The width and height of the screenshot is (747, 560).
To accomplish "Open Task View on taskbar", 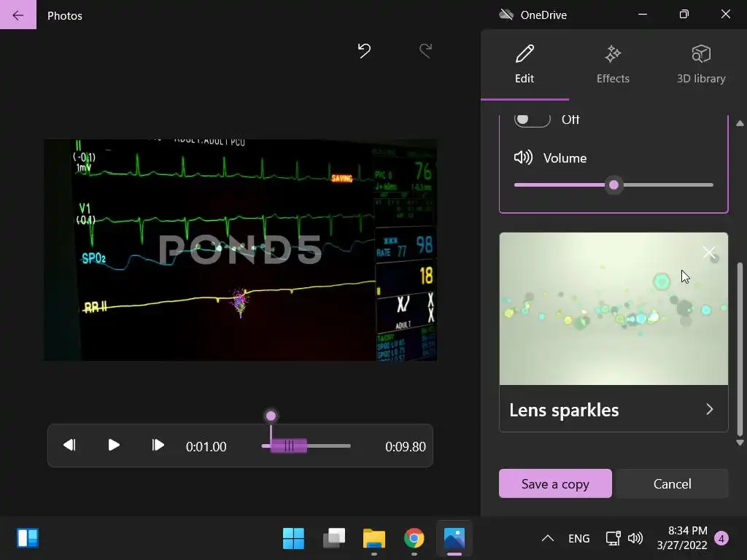I will coord(334,539).
